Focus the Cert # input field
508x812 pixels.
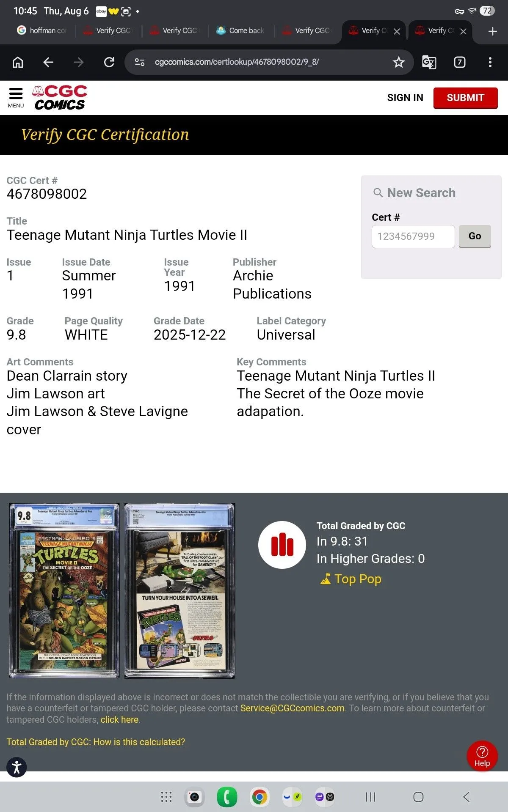(x=413, y=236)
